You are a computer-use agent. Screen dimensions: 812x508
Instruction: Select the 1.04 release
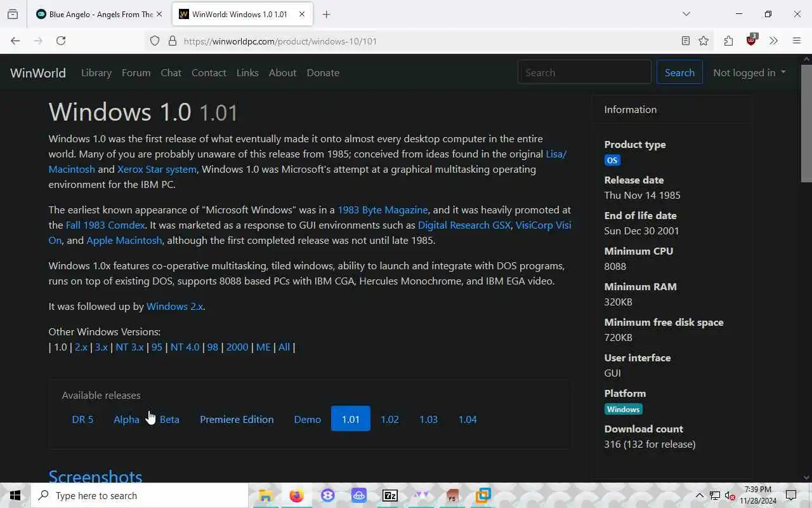point(468,419)
